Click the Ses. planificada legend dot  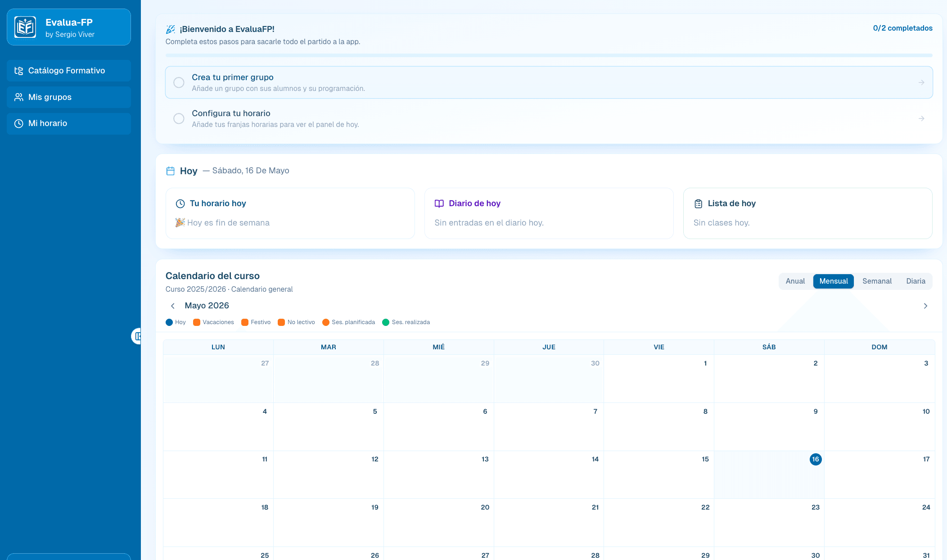pos(326,322)
